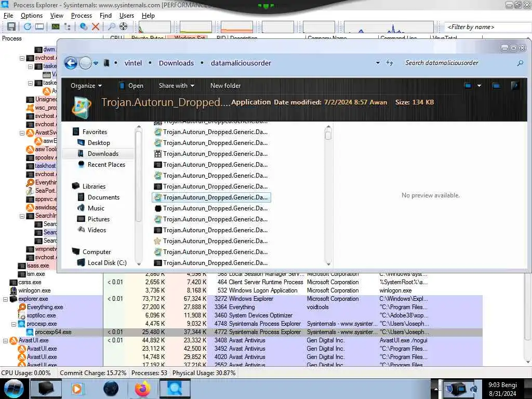Select Videos library in navigation pane

pyautogui.click(x=97, y=230)
